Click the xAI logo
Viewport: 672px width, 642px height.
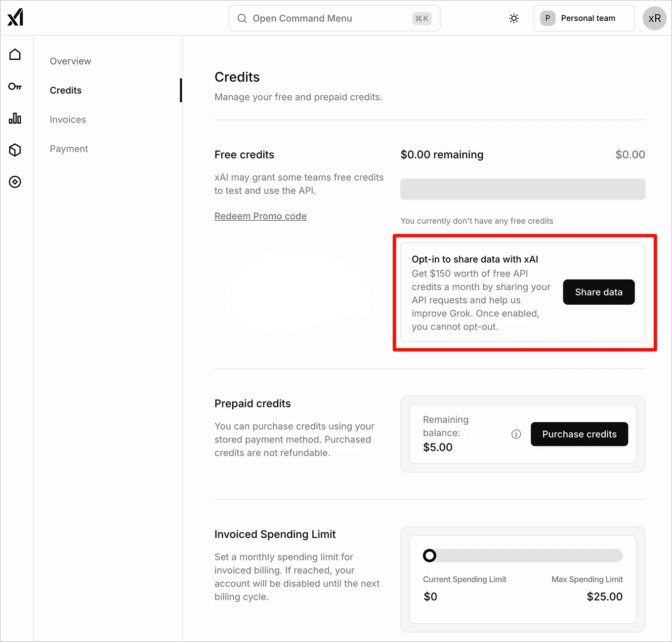coord(15,17)
